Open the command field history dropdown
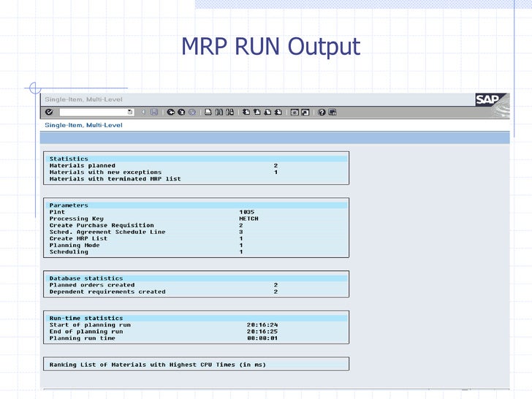Screen dimensions: 532x399 pos(130,112)
